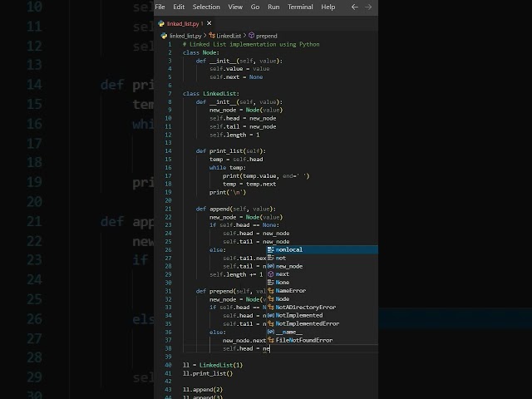
Task: Open the File menu
Action: 160,7
